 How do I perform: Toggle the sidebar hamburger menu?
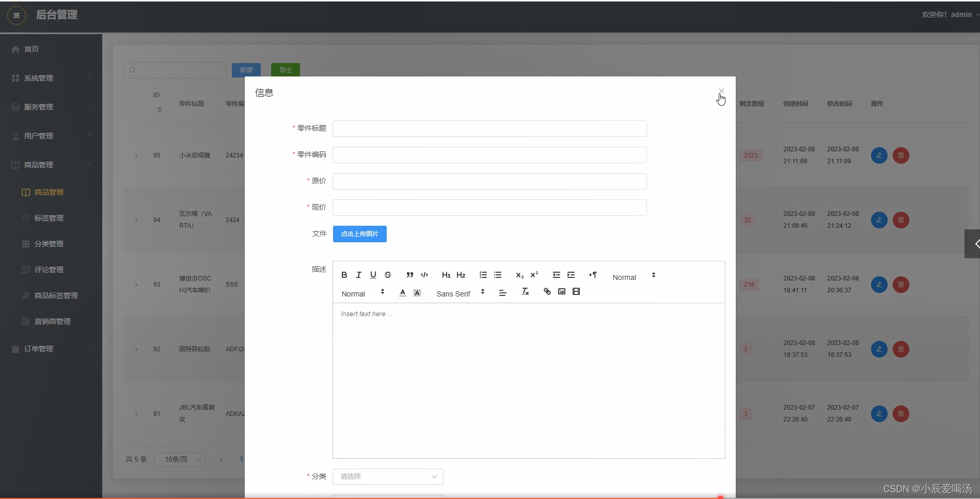pos(17,15)
